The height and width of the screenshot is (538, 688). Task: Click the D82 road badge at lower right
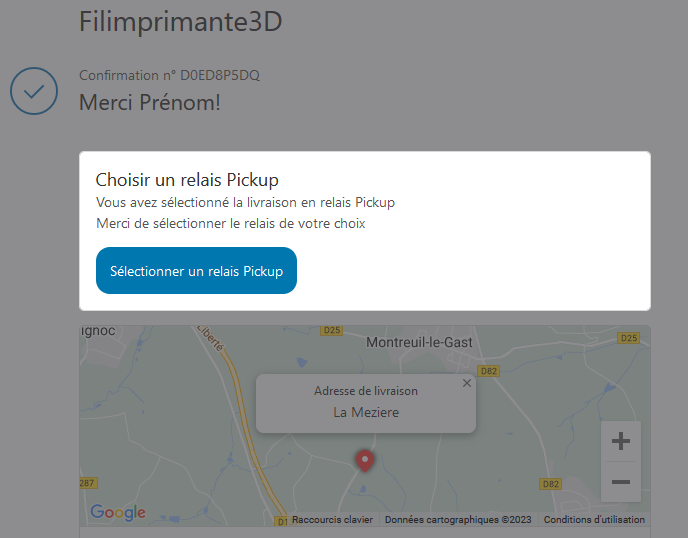click(x=551, y=484)
